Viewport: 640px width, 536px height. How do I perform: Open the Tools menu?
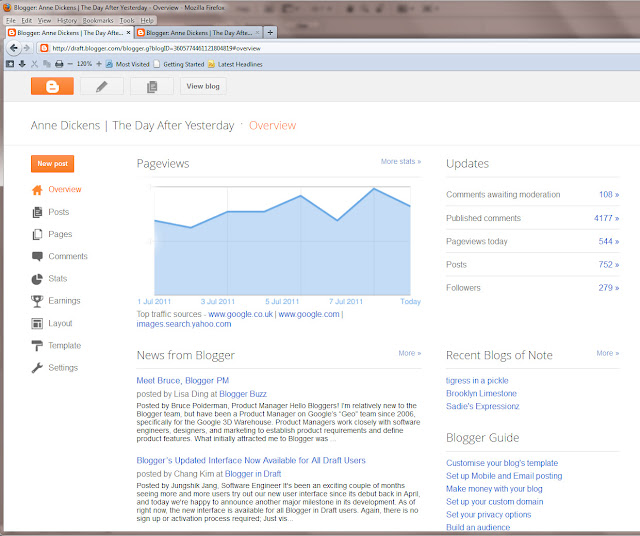coord(127,20)
